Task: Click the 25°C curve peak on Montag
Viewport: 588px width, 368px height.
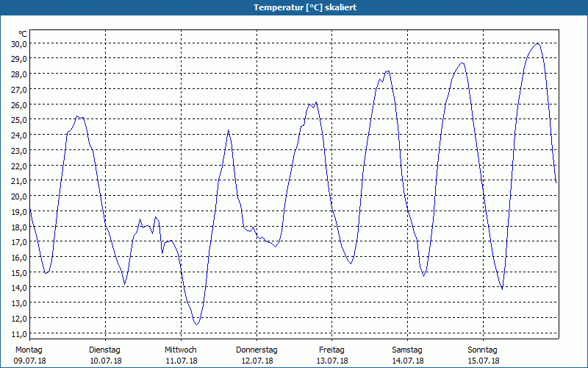Action: coord(77,117)
